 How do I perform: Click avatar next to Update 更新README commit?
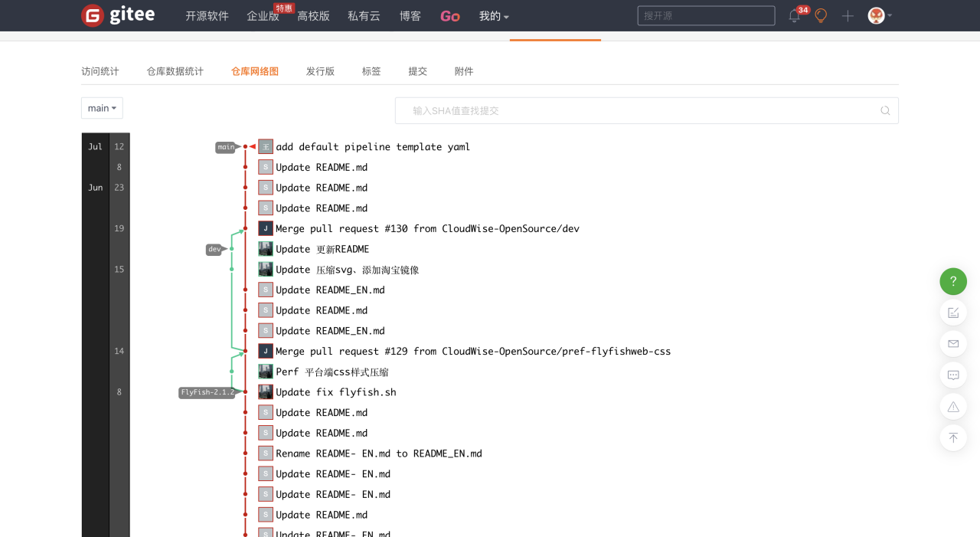coord(266,249)
